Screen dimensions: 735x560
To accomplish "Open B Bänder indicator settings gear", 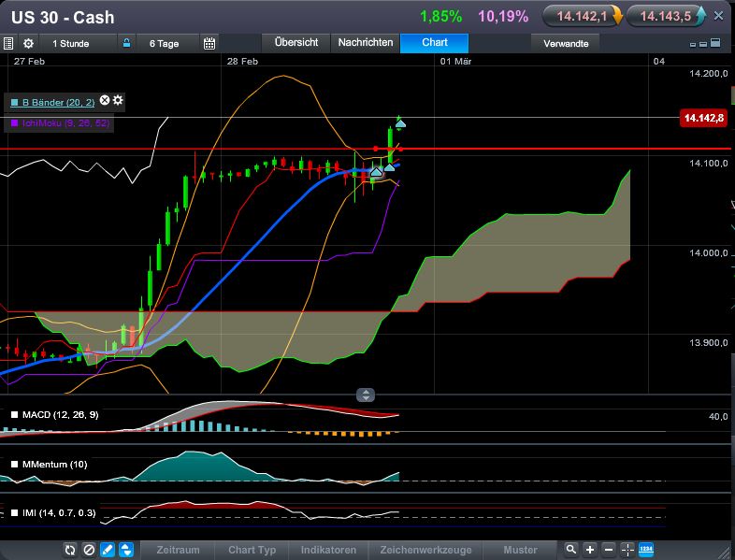I will (x=118, y=100).
